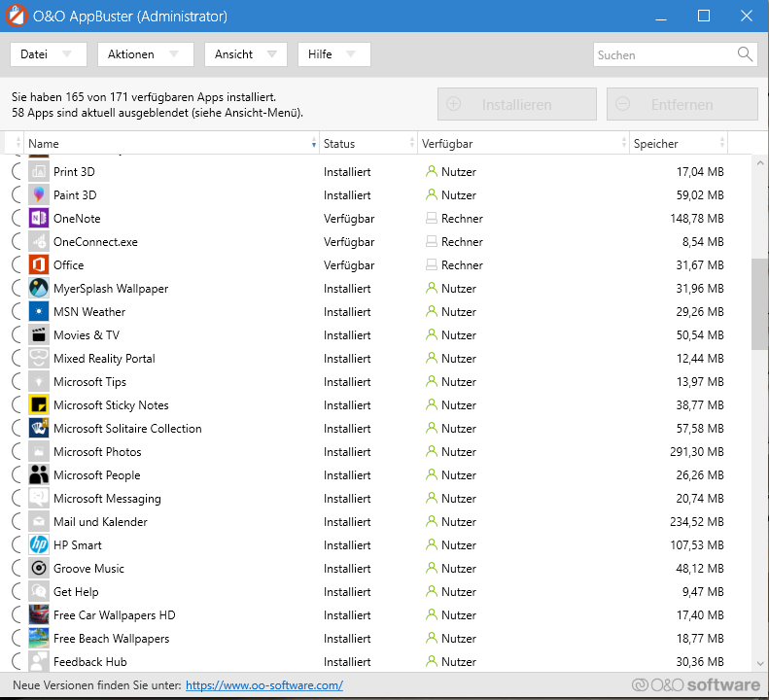Open the Datei dropdown menu

pyautogui.click(x=49, y=54)
